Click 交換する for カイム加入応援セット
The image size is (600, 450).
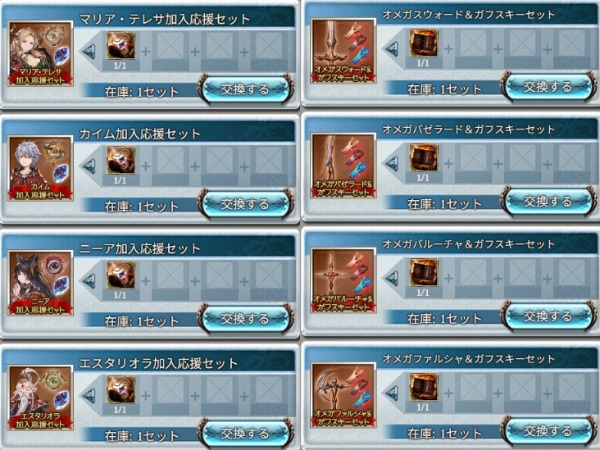(x=246, y=204)
